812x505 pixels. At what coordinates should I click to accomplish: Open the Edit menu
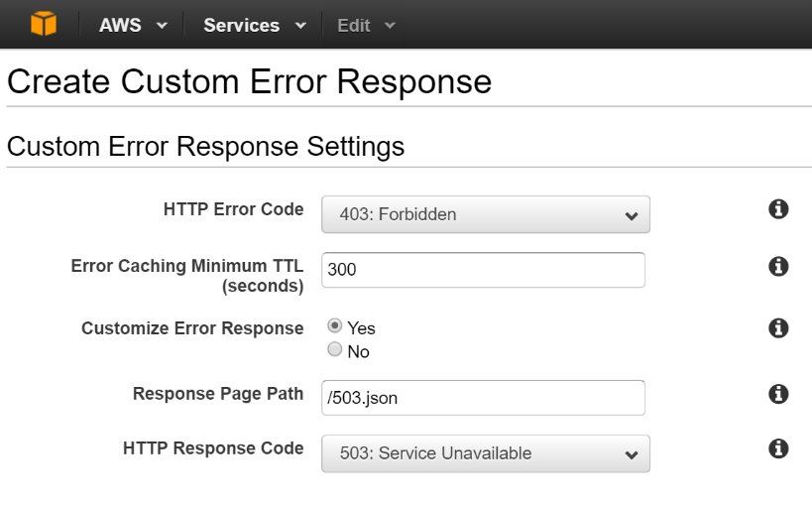click(367, 25)
